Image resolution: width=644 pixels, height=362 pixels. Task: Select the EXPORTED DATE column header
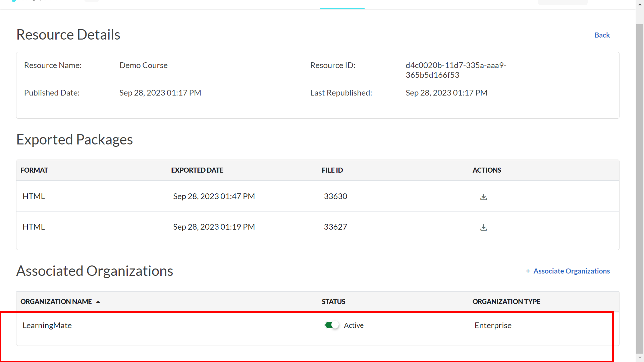pos(197,170)
